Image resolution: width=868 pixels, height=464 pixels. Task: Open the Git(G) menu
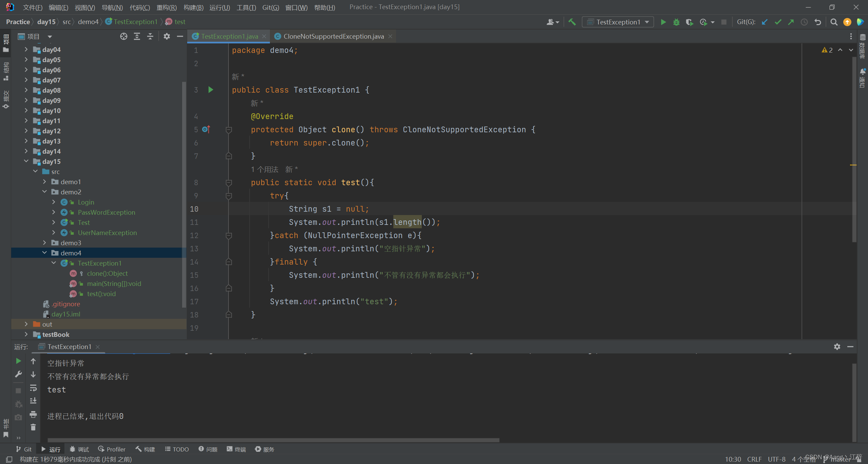(x=270, y=7)
